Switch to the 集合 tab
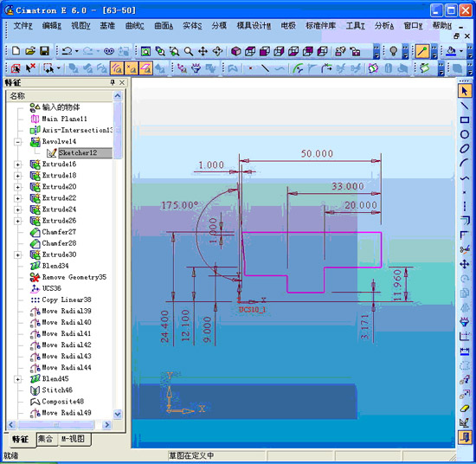This screenshot has height=464, width=476. (45, 439)
